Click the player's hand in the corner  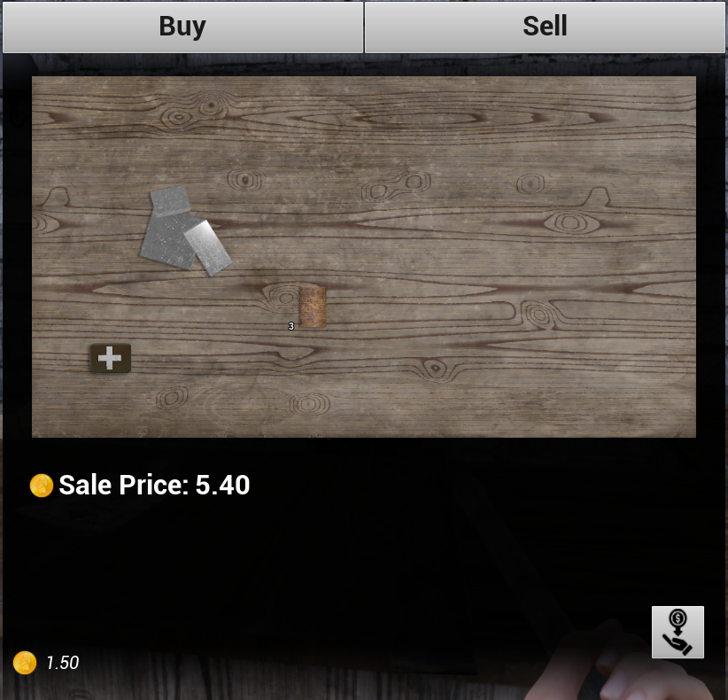627,665
